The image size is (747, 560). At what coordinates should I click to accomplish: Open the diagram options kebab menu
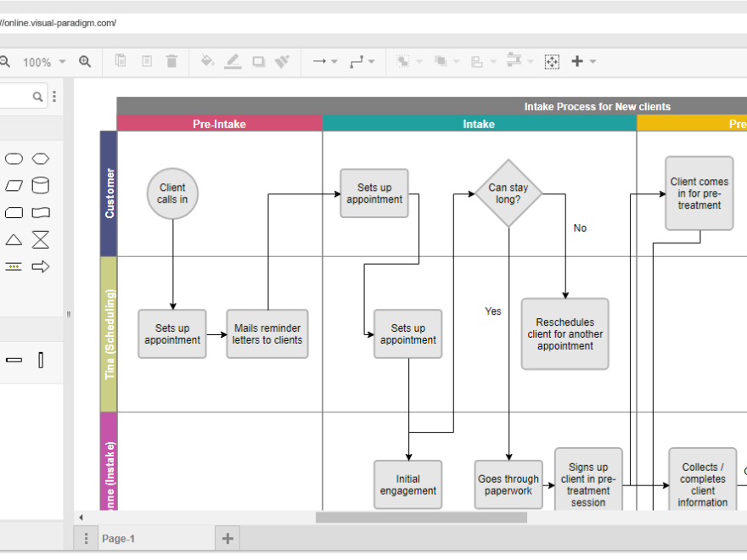click(x=85, y=537)
